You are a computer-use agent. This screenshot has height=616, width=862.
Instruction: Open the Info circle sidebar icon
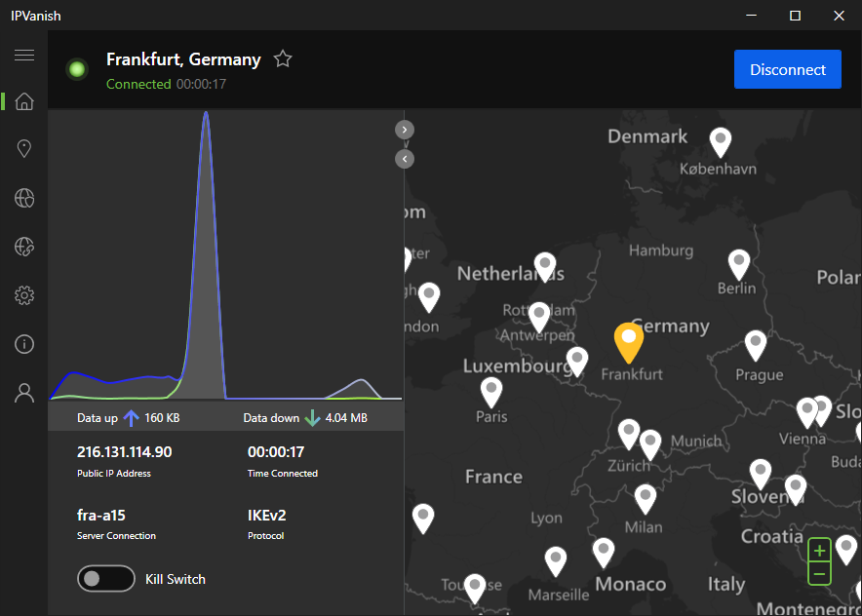[x=24, y=344]
